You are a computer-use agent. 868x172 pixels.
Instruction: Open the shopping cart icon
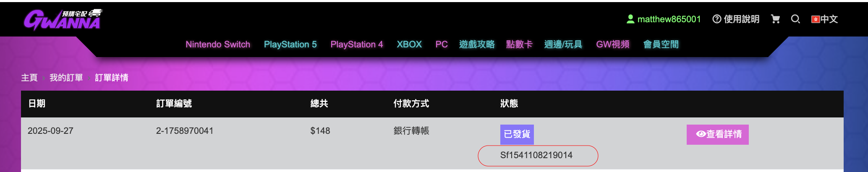click(775, 19)
